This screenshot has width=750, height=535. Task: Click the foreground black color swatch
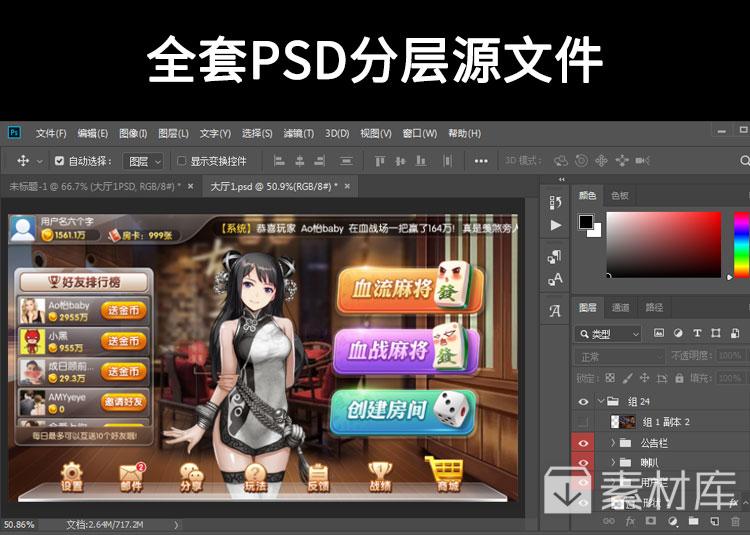click(585, 221)
